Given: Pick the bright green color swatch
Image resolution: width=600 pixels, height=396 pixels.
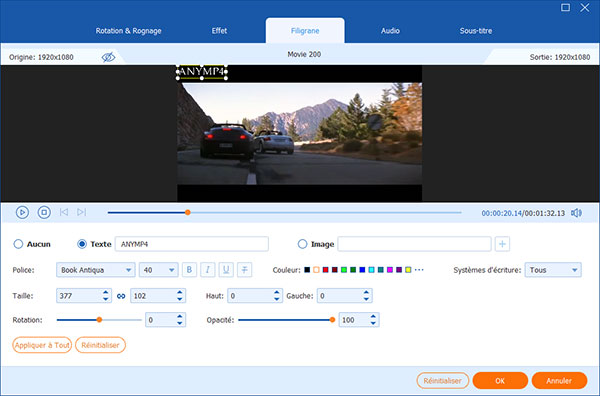Looking at the screenshot, I should (344, 270).
